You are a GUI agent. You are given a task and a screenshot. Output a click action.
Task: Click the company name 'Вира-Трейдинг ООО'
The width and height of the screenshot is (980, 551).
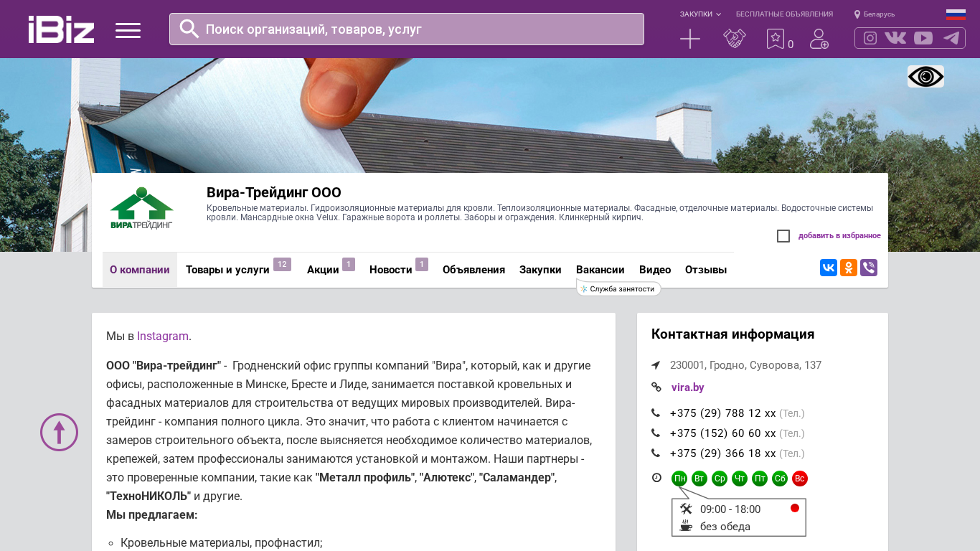tap(274, 192)
